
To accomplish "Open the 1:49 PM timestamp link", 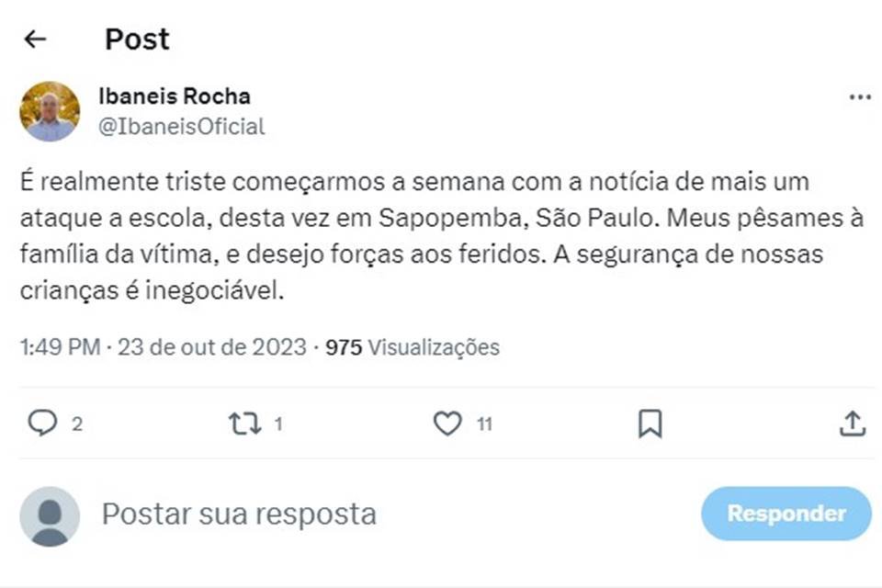I will [x=62, y=347].
